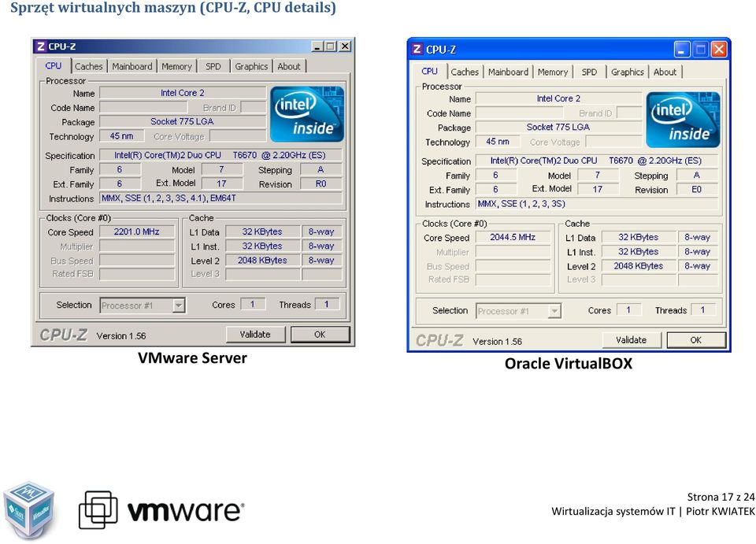756x544 pixels.
Task: Click OK button in VMware window
Action: coord(321,335)
